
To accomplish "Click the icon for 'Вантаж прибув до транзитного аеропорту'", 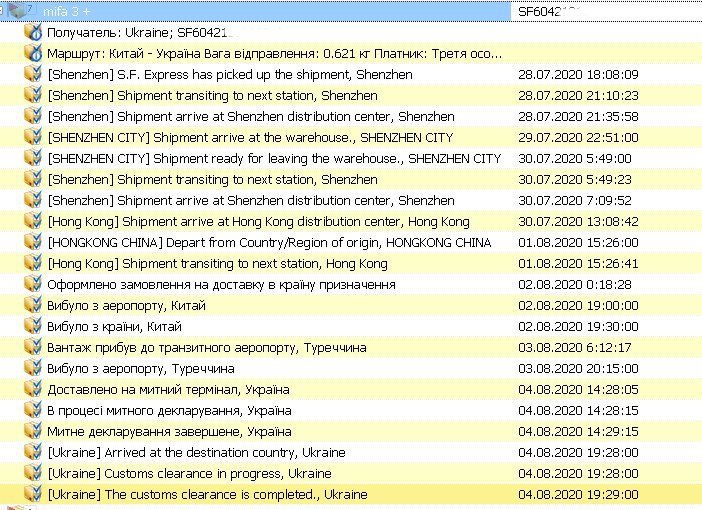I will pyautogui.click(x=33, y=347).
